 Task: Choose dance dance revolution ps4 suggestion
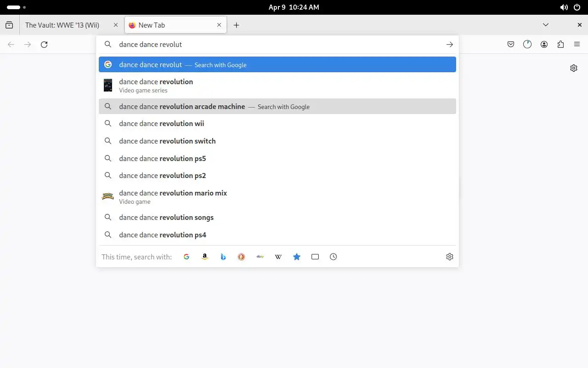pyautogui.click(x=277, y=235)
